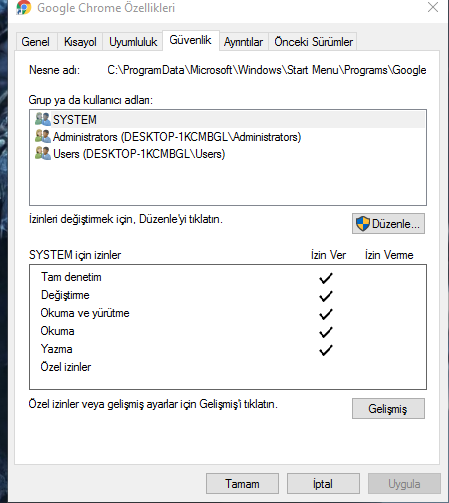Click the Tam denetim permission row
Image resolution: width=449 pixels, height=503 pixels.
(x=228, y=277)
